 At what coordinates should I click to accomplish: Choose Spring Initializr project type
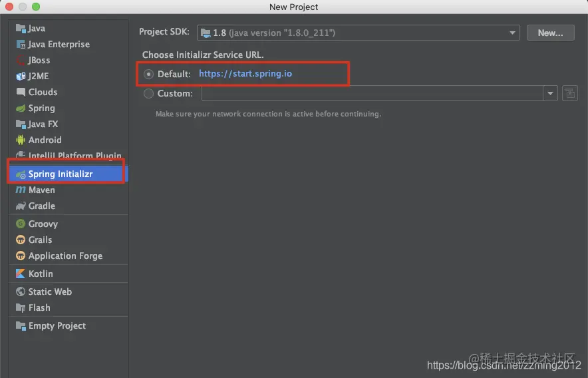pyautogui.click(x=69, y=174)
